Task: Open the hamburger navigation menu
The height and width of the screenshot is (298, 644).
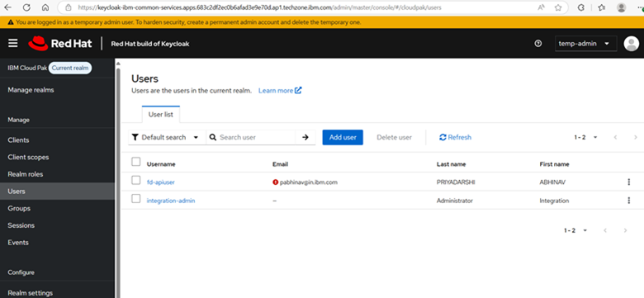Action: click(13, 43)
